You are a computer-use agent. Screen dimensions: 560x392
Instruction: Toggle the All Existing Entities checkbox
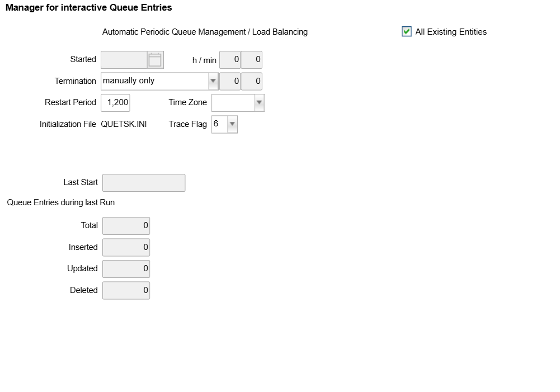[407, 32]
